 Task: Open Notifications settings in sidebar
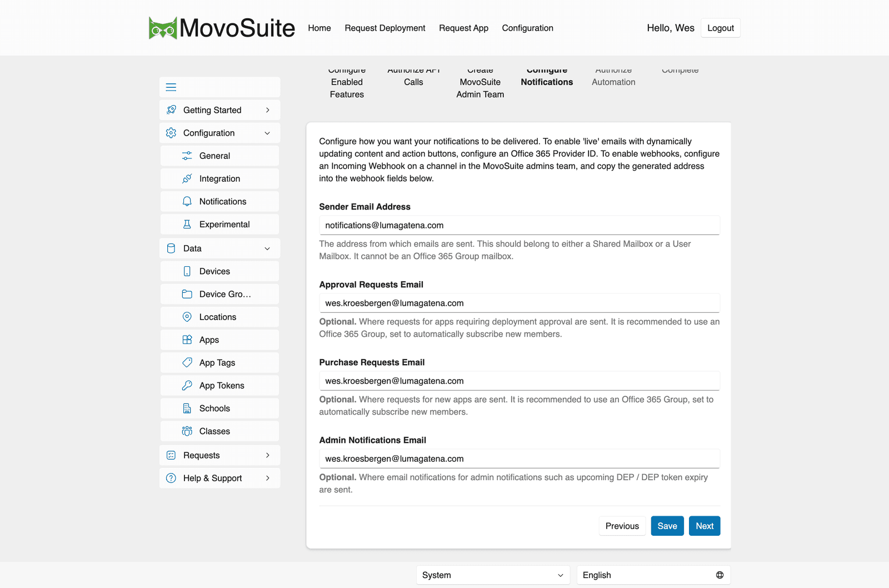[x=220, y=201]
